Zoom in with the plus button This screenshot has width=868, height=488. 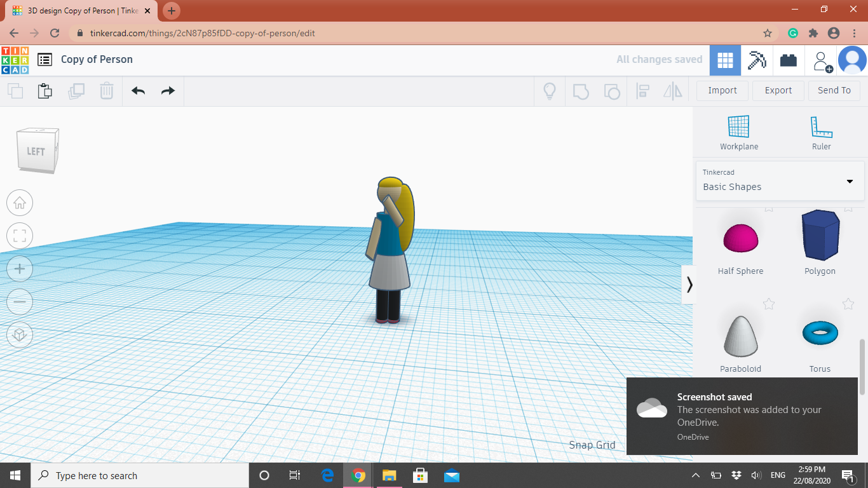click(x=20, y=269)
